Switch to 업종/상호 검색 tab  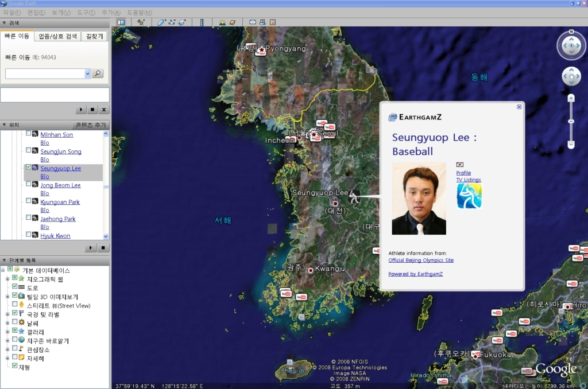[x=58, y=36]
